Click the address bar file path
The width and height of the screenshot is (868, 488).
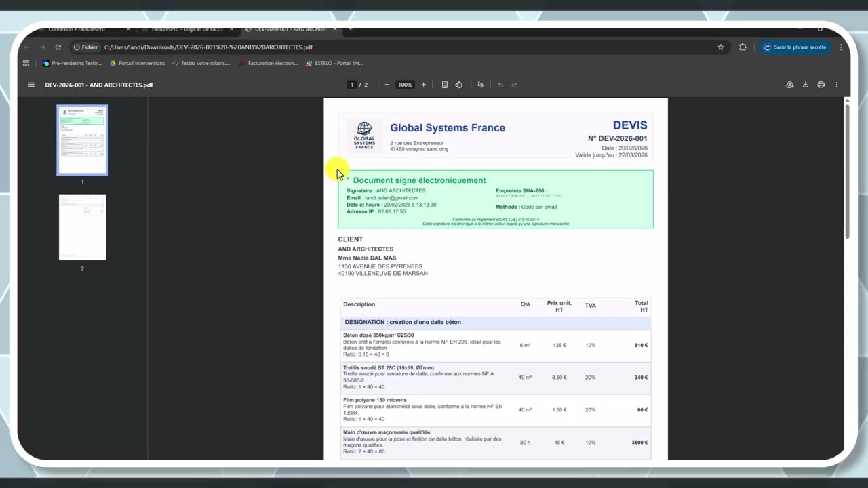tap(208, 47)
